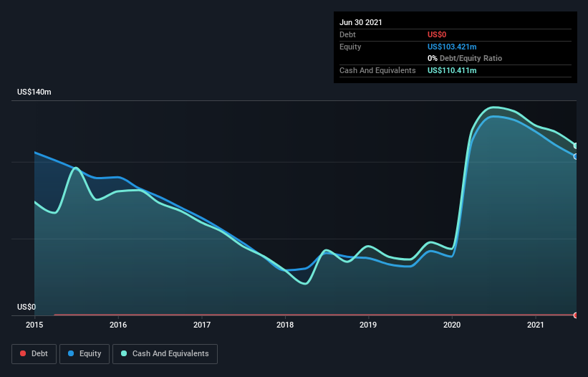Click the red Debt legend dot

(x=23, y=353)
